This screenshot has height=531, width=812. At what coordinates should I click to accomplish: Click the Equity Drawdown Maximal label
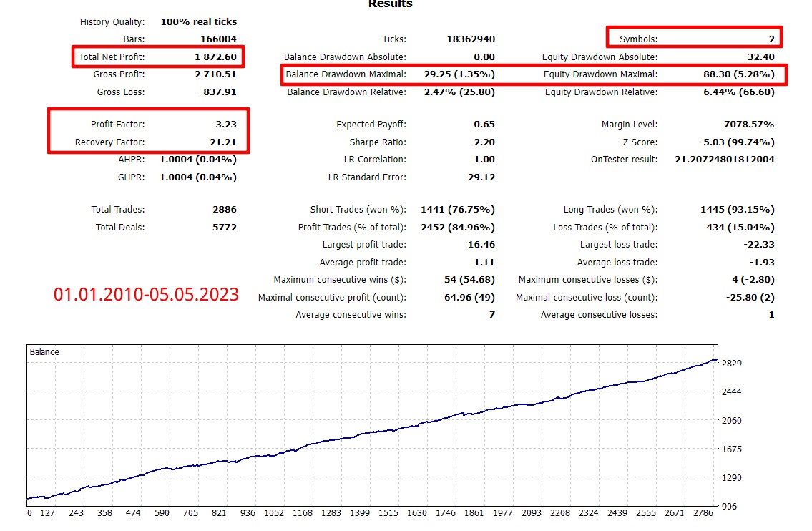[601, 74]
